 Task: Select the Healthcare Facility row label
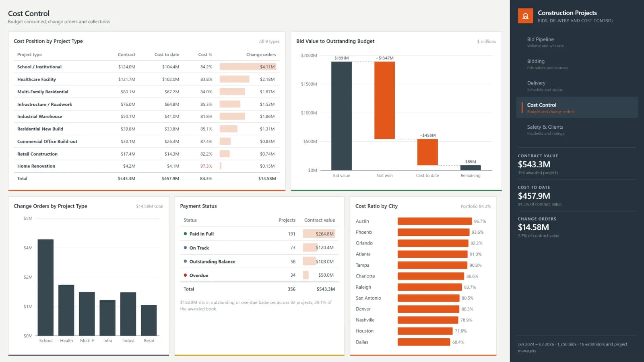[x=37, y=79]
